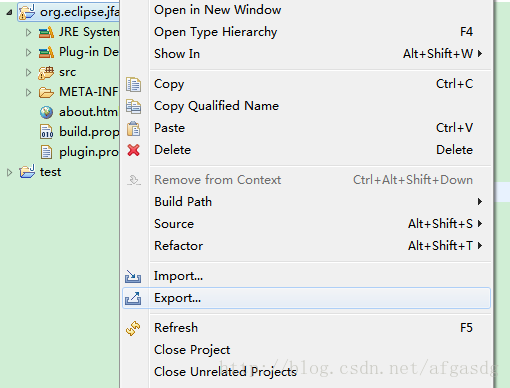
Task: Click the yellow Refresh arrows icon
Action: (x=133, y=328)
